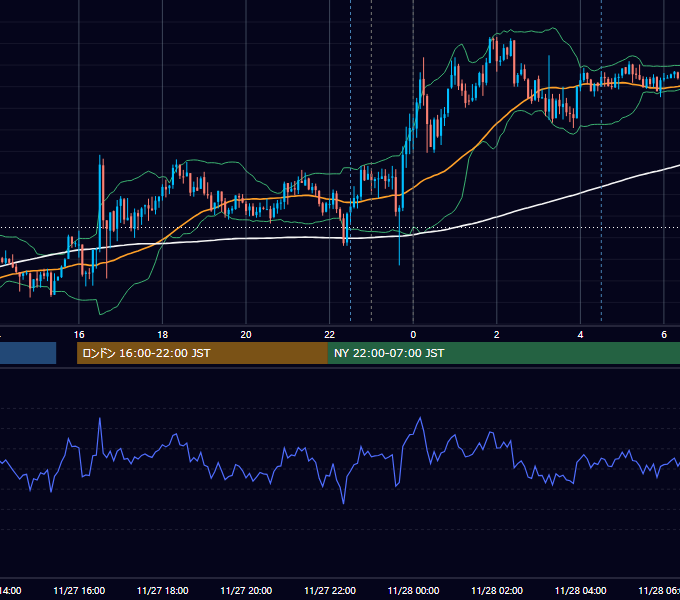680x600 pixels.
Task: Click the 11/28 00:00 time axis label
Action: coord(413,590)
